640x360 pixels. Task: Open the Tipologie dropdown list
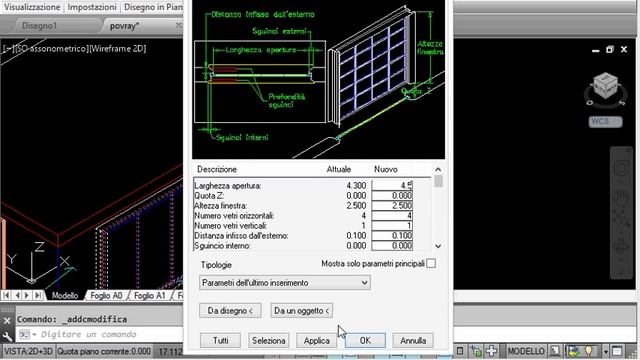coord(285,282)
